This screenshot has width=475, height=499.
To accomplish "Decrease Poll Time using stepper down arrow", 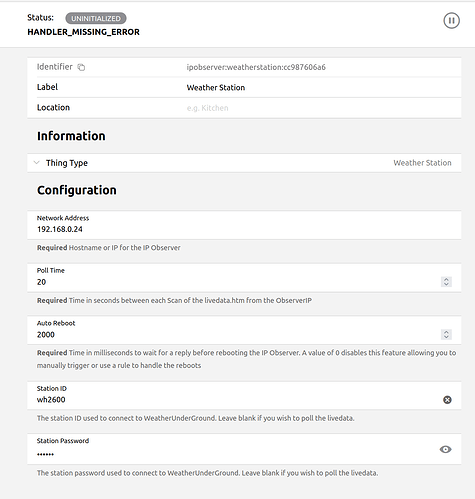I will pyautogui.click(x=446, y=284).
